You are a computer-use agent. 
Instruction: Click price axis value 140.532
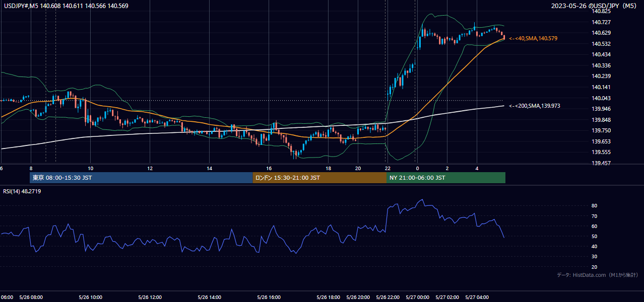click(601, 44)
